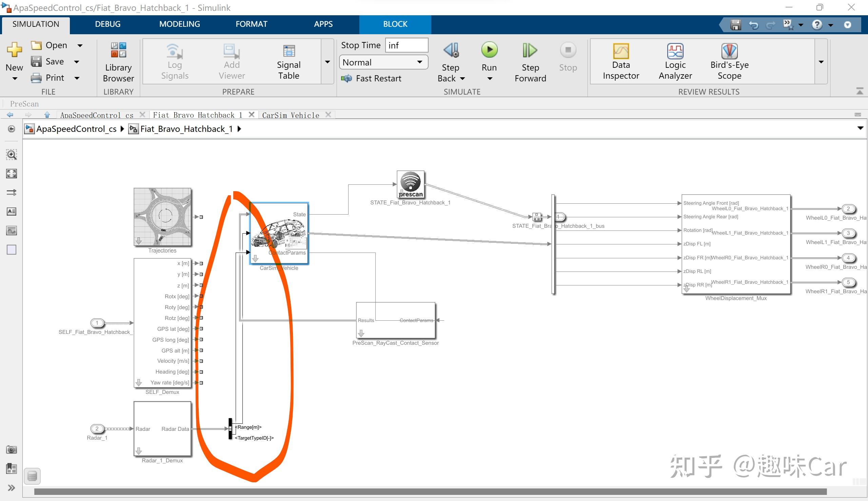Toggle the model browser chevrons at bottom-left
Screen dimensions: 868x501
pos(11,487)
